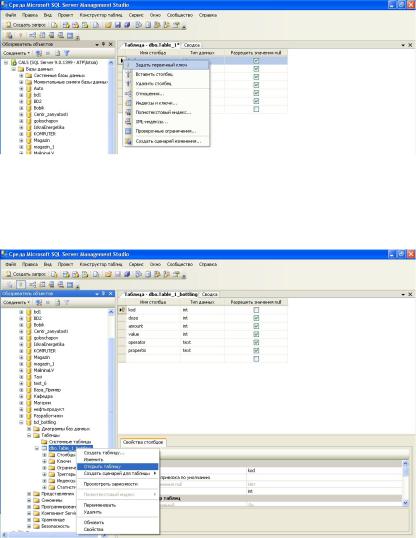Collapse the 'bd_bottling' database node
416x538 pixels.
pyautogui.click(x=21, y=422)
